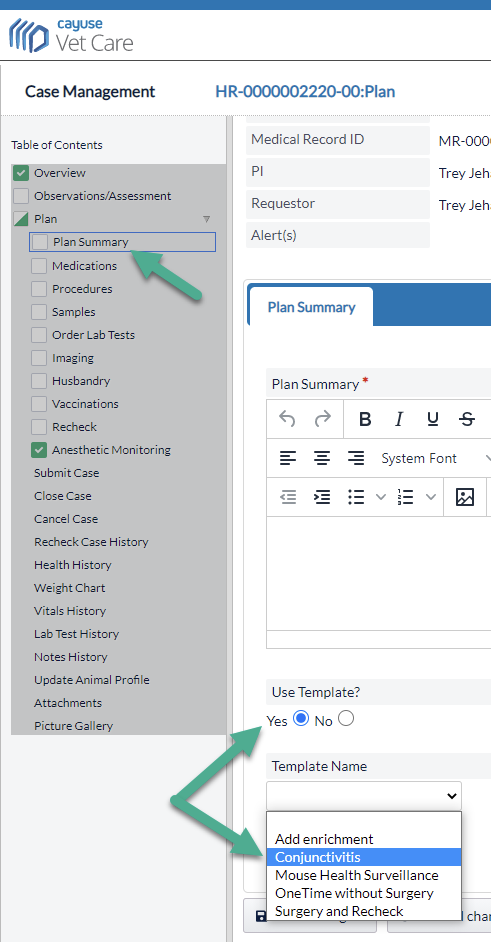
Task: Open Weight Chart in sidebar
Action: point(69,588)
